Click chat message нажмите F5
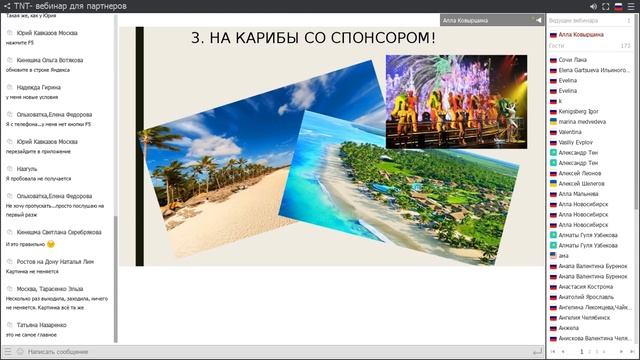This screenshot has height=360, width=640. 20,42
